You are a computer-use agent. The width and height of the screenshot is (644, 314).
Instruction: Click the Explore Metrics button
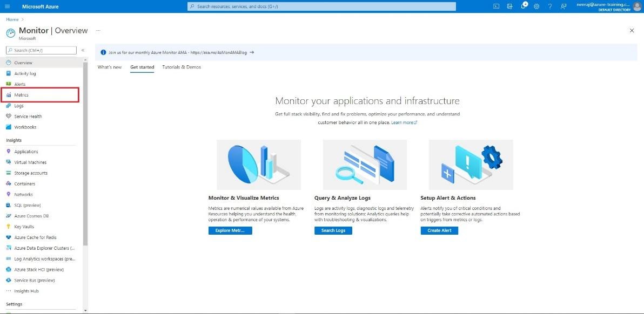click(230, 230)
